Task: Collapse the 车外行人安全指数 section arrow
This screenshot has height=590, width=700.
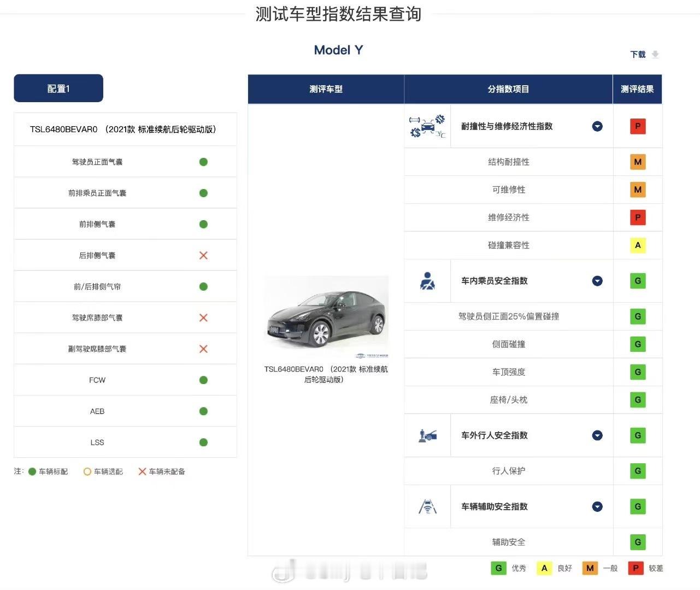Action: pyautogui.click(x=597, y=435)
